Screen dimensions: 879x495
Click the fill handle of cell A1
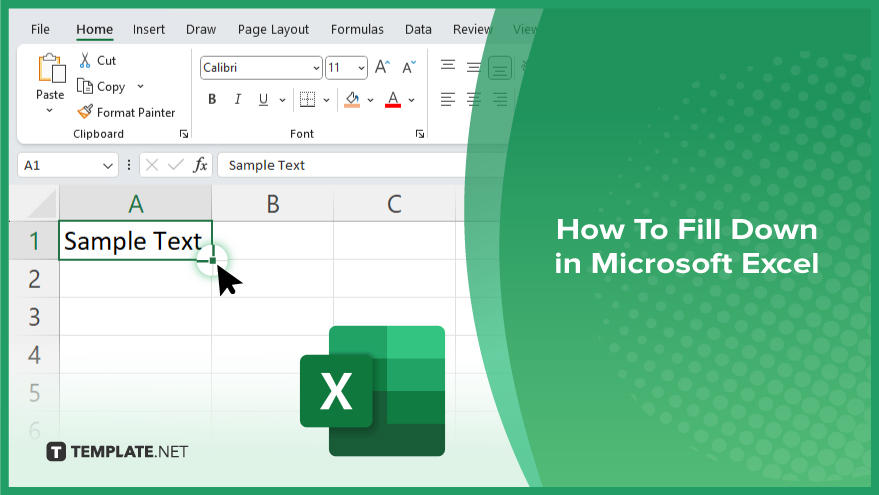(212, 260)
